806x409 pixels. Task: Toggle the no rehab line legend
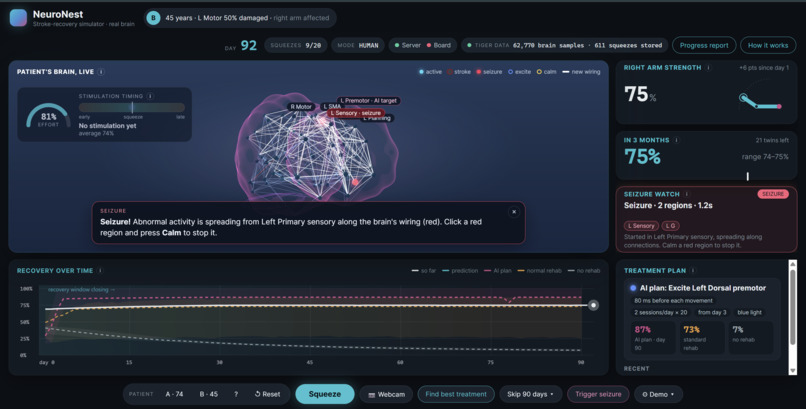583,271
